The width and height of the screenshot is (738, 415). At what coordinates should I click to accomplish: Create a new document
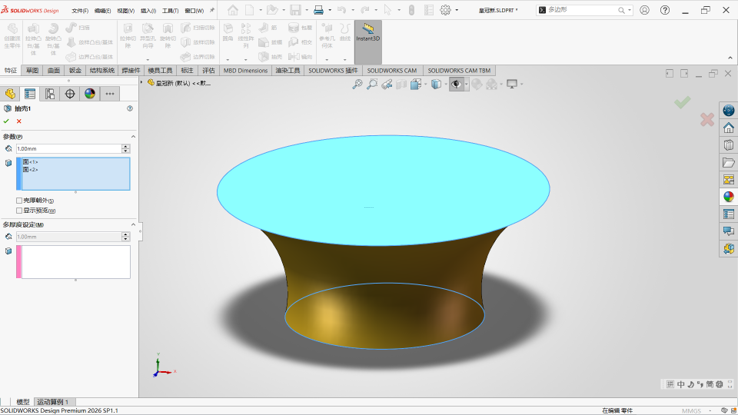tap(249, 10)
